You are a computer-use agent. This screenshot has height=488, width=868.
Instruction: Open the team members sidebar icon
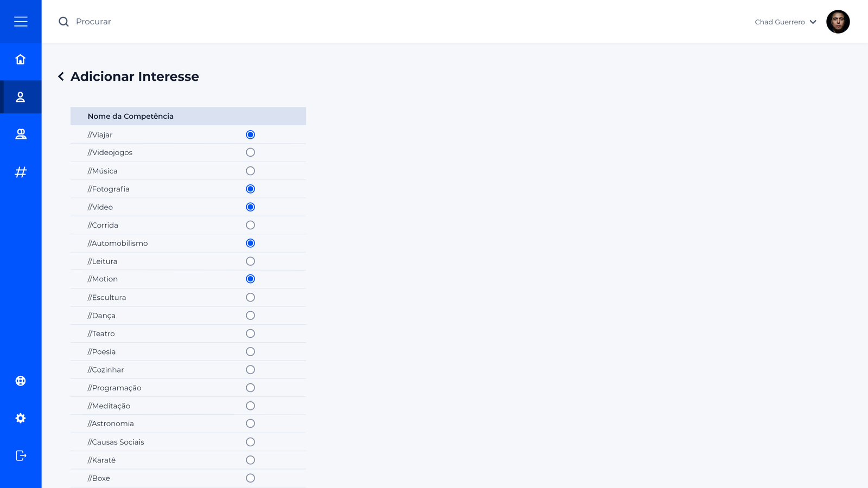click(x=21, y=134)
